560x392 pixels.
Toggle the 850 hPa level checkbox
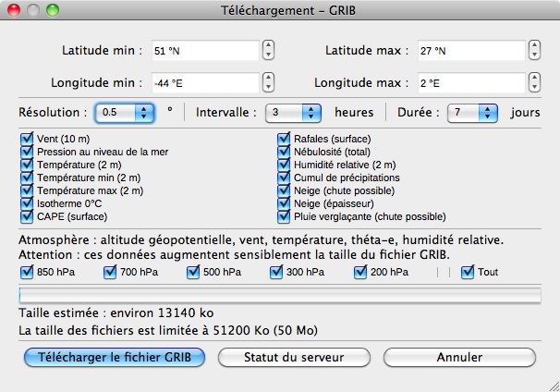coord(26,272)
